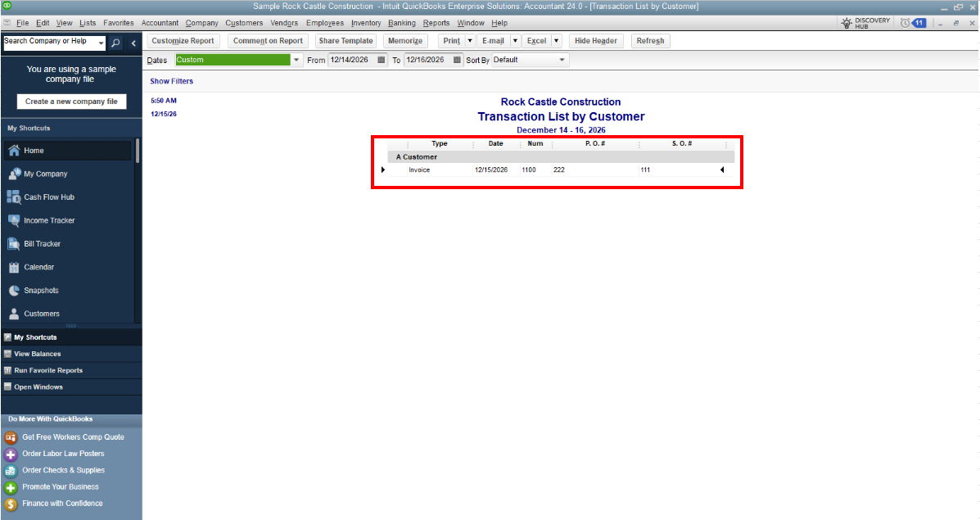
Task: Click invoice number 1100 cell
Action: [x=529, y=170]
